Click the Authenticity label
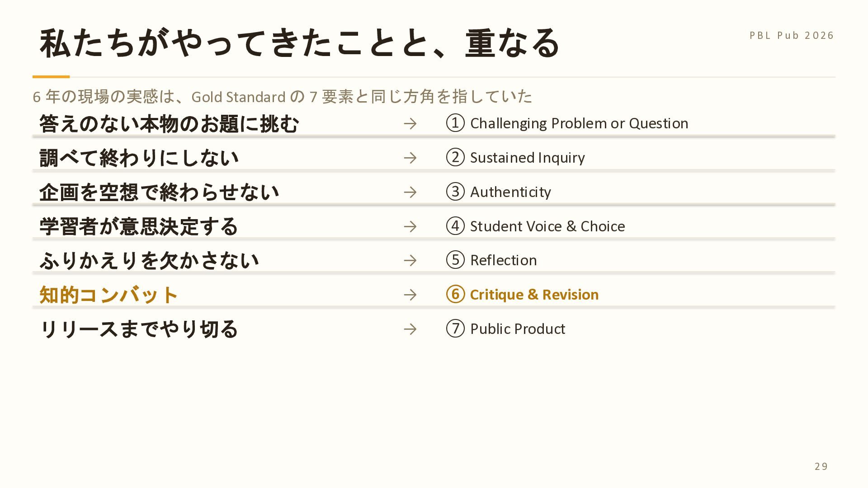 pos(510,192)
